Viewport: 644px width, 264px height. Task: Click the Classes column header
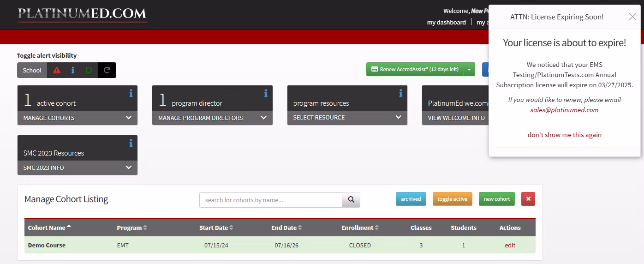(x=421, y=228)
